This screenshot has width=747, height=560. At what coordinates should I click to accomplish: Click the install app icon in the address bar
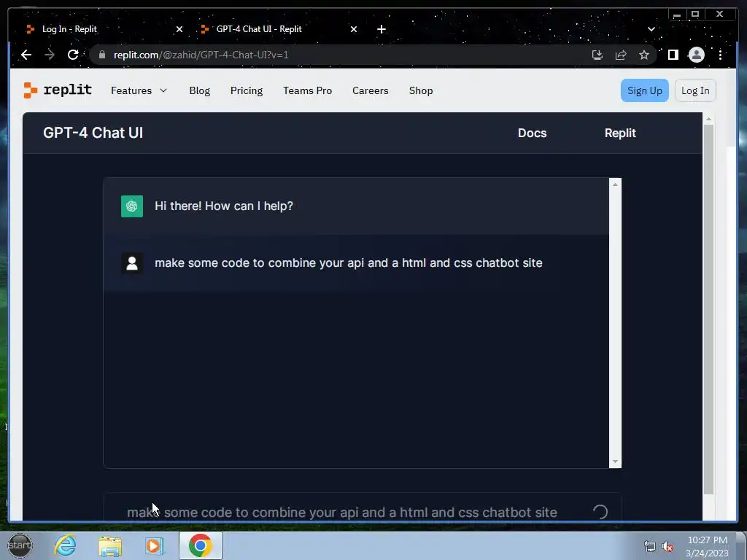[x=597, y=55]
